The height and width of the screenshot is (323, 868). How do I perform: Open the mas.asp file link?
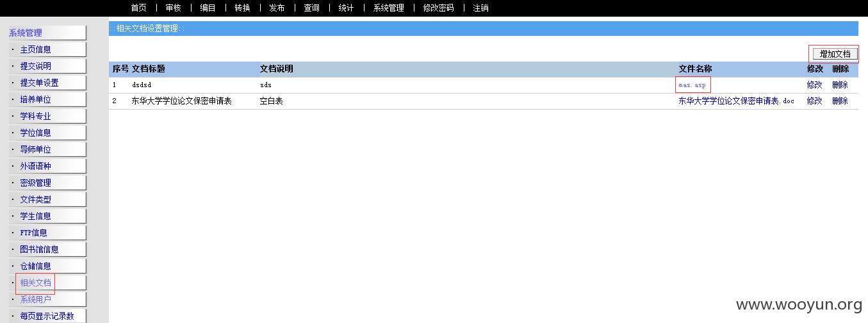click(x=692, y=85)
